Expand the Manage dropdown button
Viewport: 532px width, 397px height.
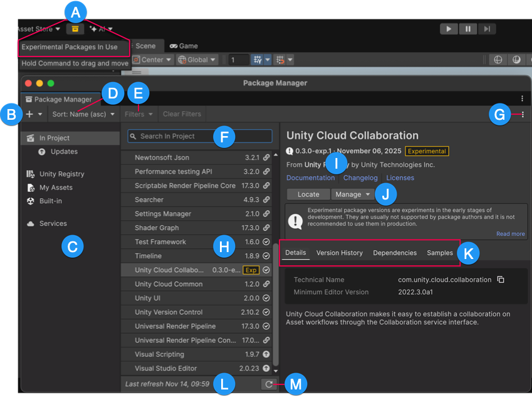[353, 194]
